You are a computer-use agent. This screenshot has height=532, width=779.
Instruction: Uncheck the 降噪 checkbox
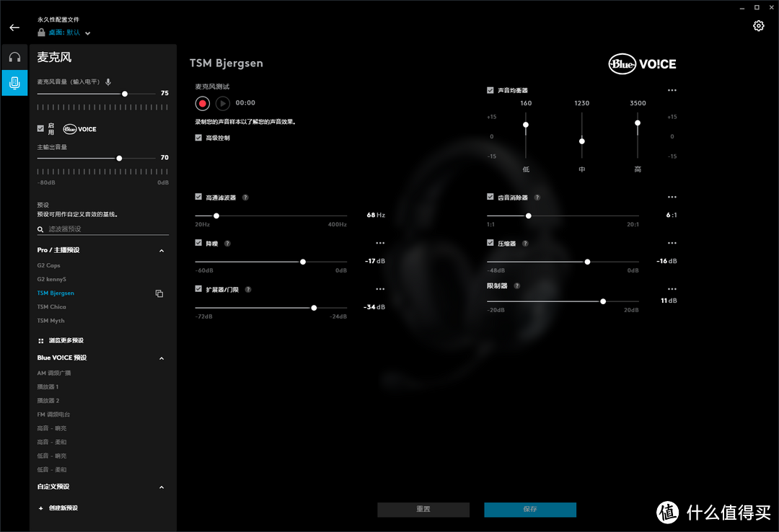tap(198, 243)
